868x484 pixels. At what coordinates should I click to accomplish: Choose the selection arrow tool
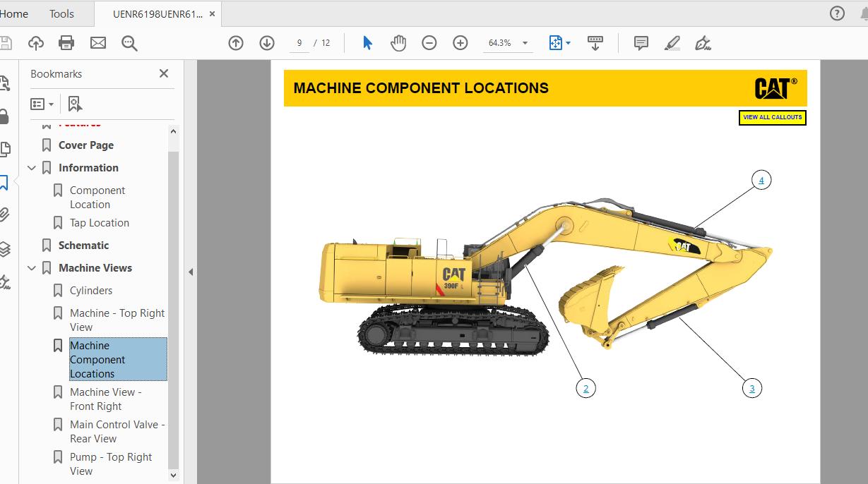point(367,43)
